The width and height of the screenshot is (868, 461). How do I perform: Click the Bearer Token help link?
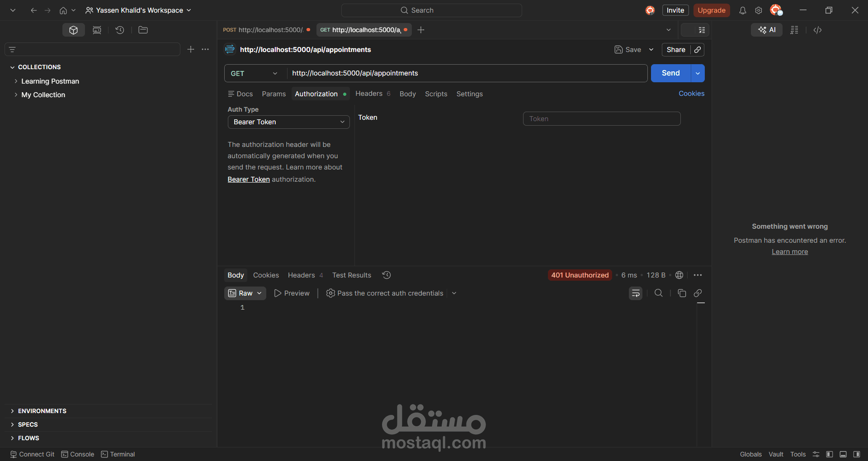249,179
